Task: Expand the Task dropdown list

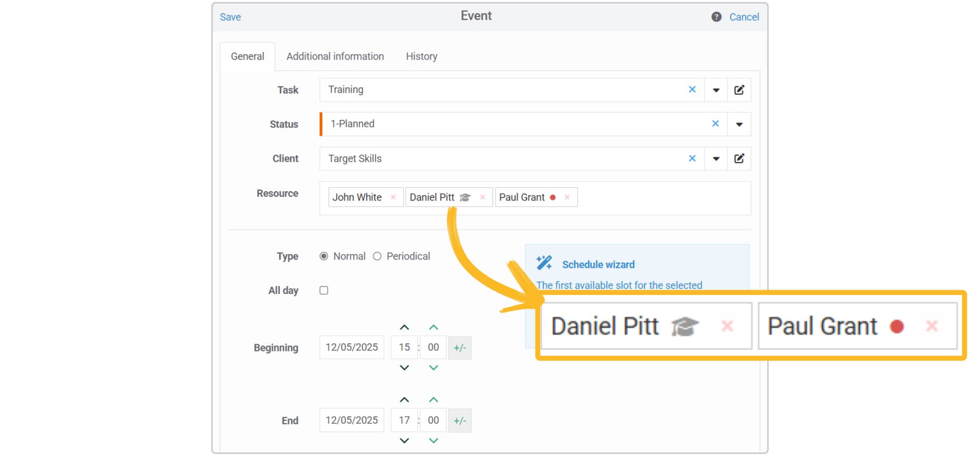Action: coord(716,90)
